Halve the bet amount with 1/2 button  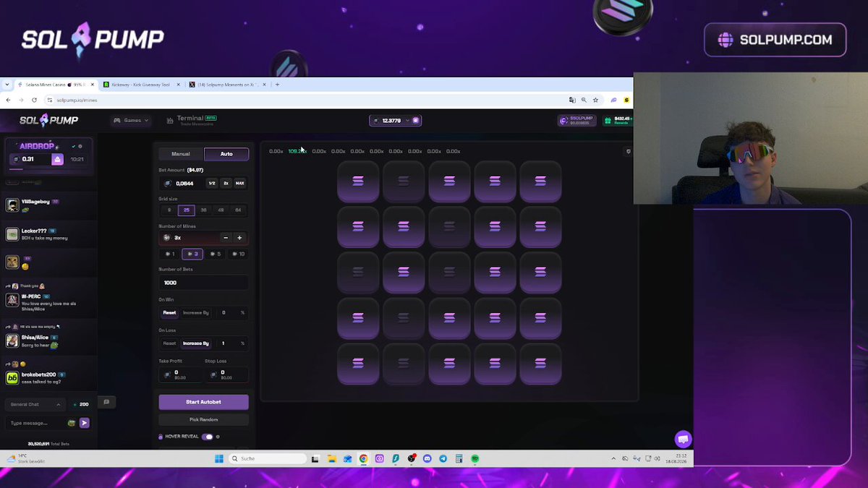tap(212, 184)
